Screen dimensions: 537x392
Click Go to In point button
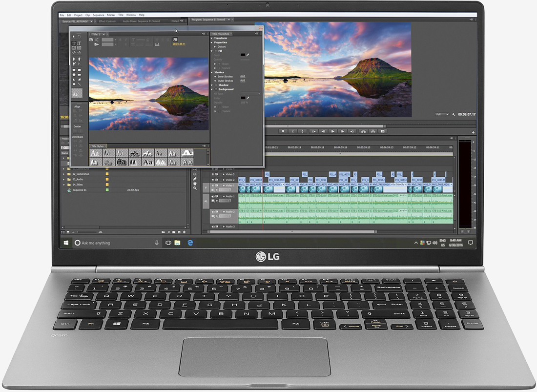coord(314,131)
